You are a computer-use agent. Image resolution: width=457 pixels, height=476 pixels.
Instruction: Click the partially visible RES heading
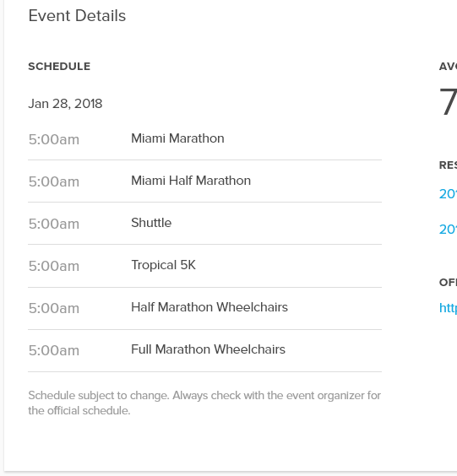(448, 165)
